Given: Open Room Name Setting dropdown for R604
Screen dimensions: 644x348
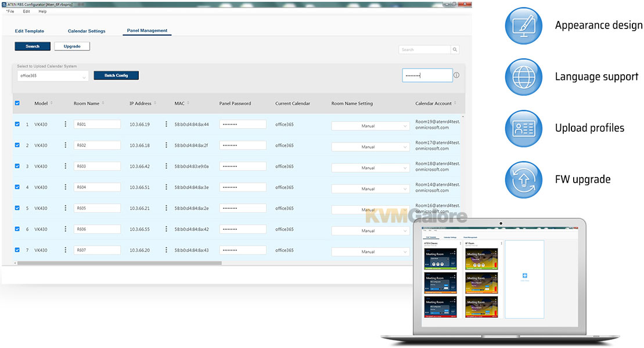Looking at the screenshot, I should pos(370,188).
